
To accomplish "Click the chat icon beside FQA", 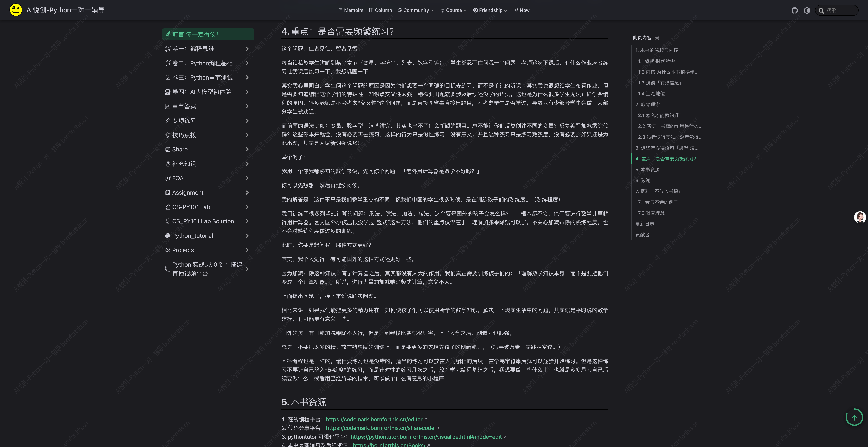I will point(167,178).
